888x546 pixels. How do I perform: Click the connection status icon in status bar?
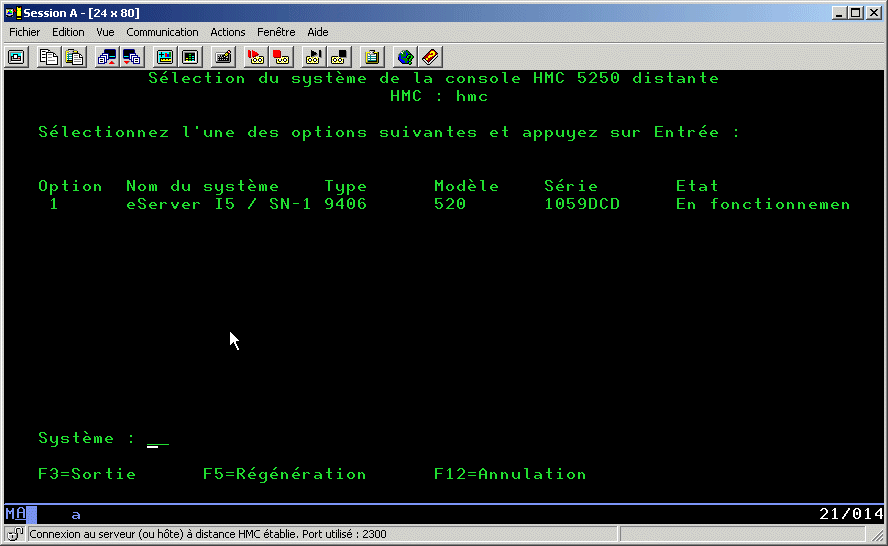(15, 534)
